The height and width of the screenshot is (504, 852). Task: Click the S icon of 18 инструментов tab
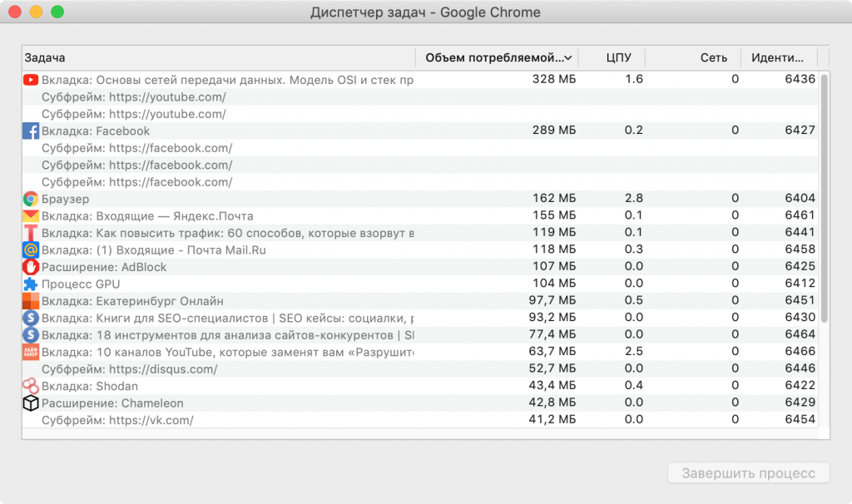[31, 335]
